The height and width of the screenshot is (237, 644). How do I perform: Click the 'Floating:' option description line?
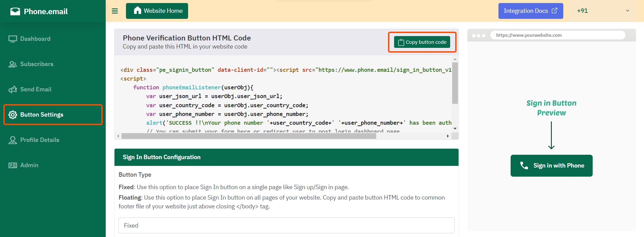coord(282,202)
